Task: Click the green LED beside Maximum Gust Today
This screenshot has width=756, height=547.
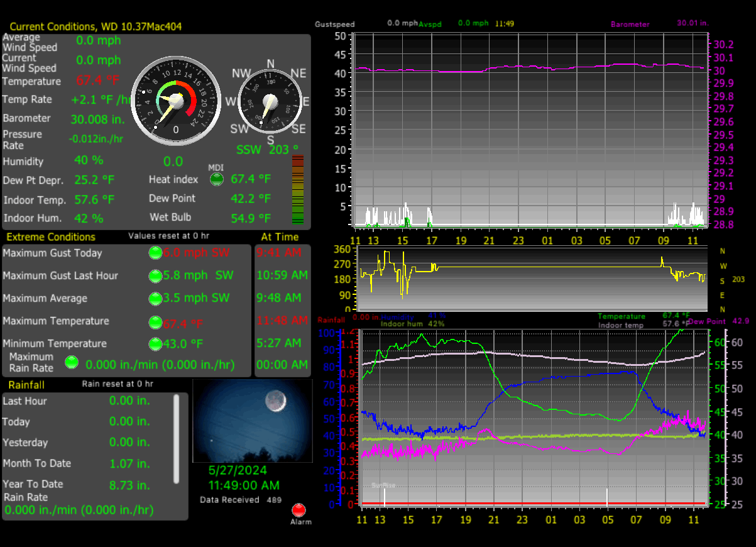Action: [155, 253]
